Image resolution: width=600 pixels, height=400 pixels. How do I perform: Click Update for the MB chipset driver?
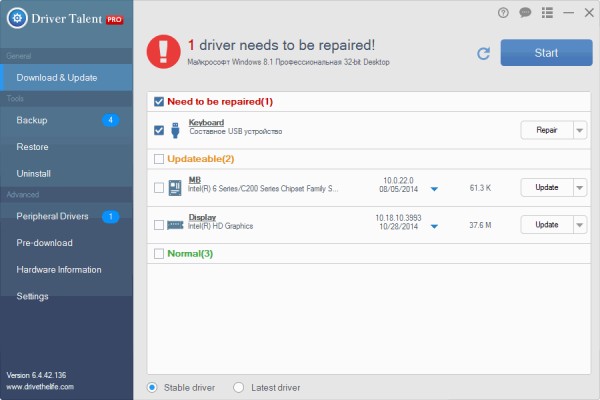click(547, 188)
